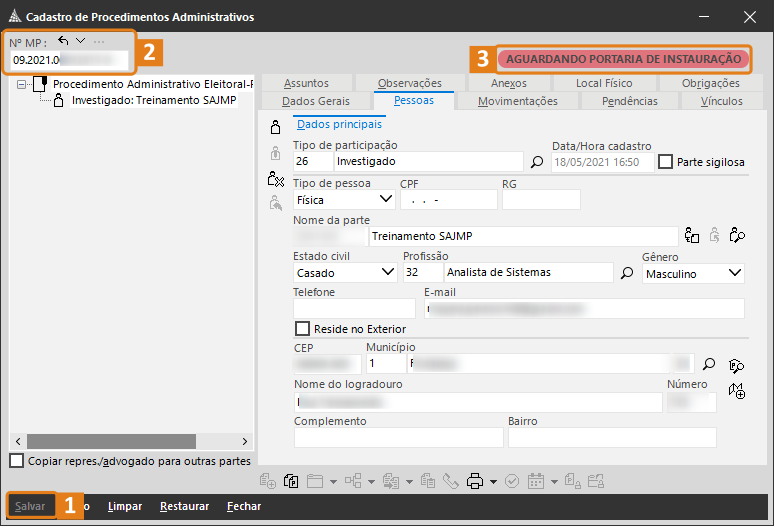Open the folder icon dropdown arrow
The height and width of the screenshot is (526, 774).
(x=333, y=482)
